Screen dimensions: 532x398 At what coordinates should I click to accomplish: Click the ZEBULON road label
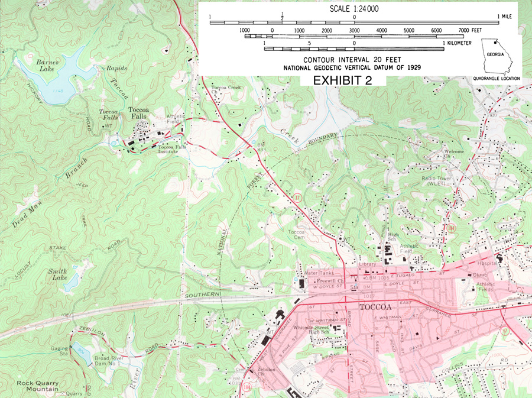[92, 331]
